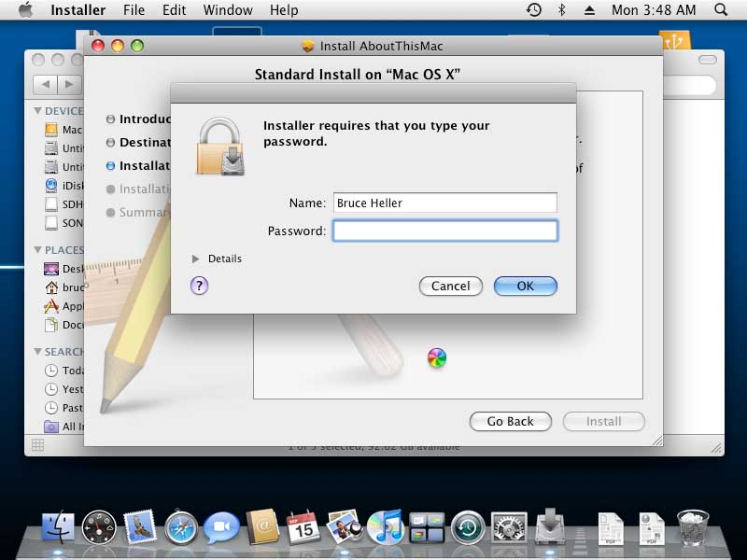
Task: Open help with the purple question mark
Action: 199,286
